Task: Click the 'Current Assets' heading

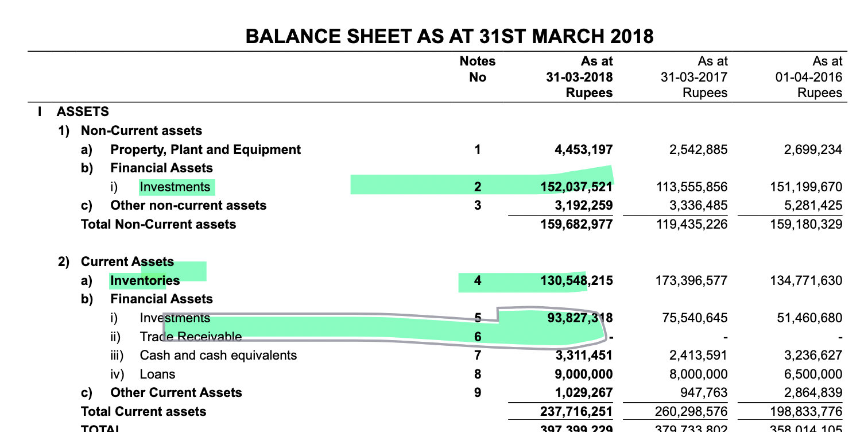Action: [x=127, y=262]
